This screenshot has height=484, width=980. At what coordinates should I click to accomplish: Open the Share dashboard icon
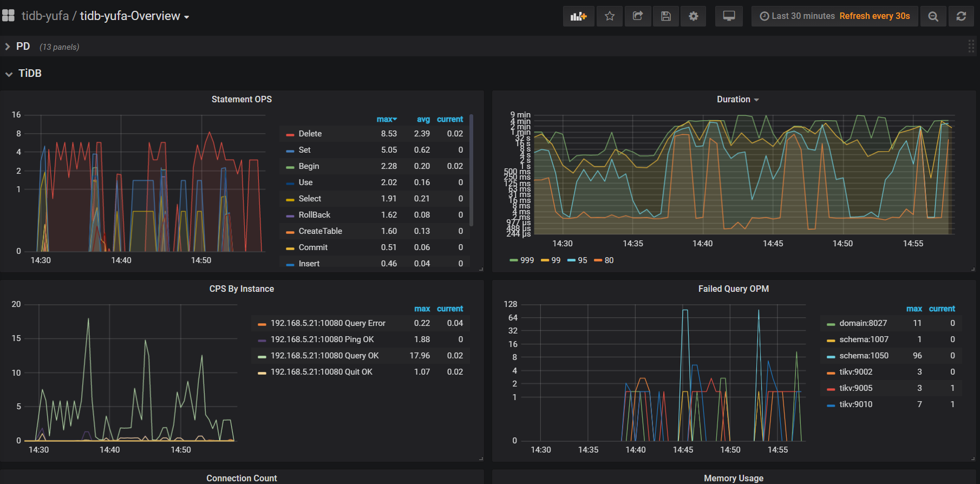pyautogui.click(x=638, y=16)
